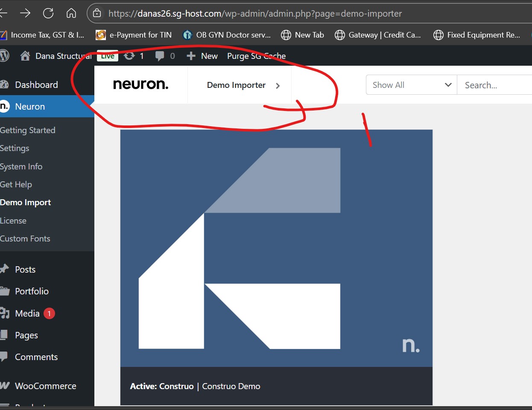The width and height of the screenshot is (532, 410).
Task: Select Demo Import submenu item
Action: point(25,202)
